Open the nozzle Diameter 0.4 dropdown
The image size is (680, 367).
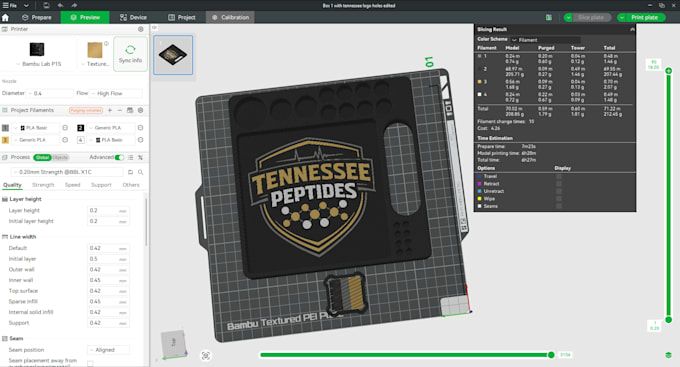point(50,93)
